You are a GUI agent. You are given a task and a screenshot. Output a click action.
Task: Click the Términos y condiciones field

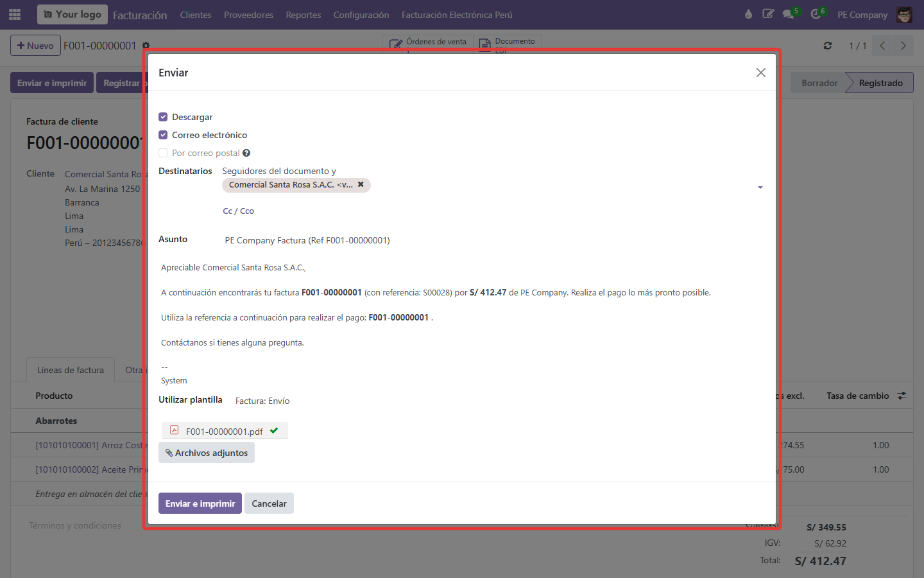(x=75, y=525)
